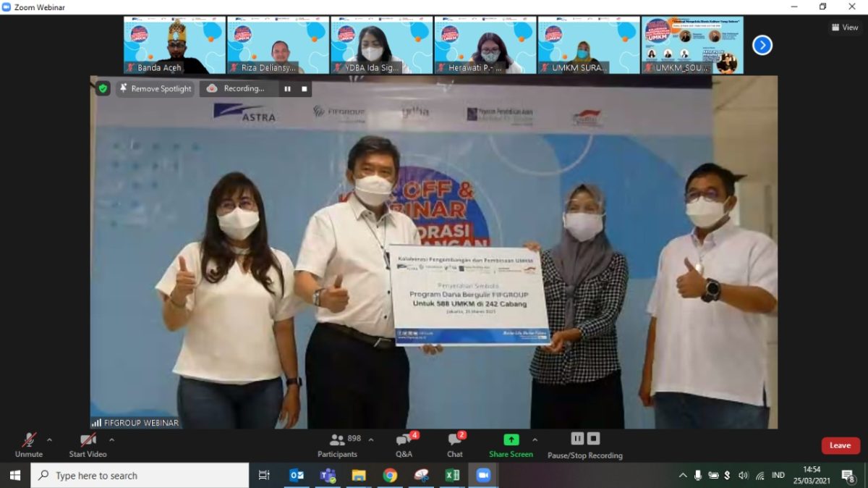Start the camera video
868x488 pixels.
(x=88, y=445)
